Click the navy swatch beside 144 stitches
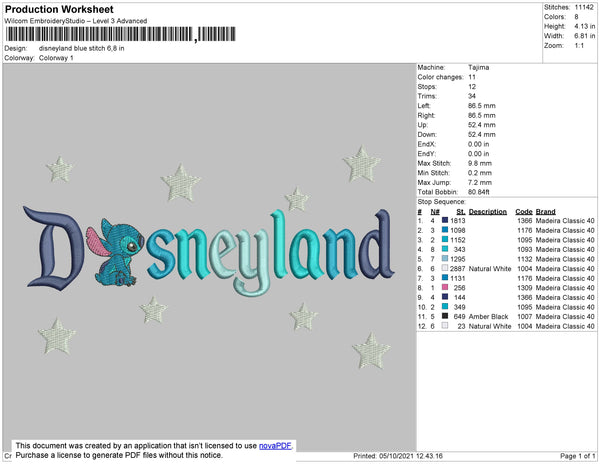Screen dimensions: 600x464 coord(445,297)
